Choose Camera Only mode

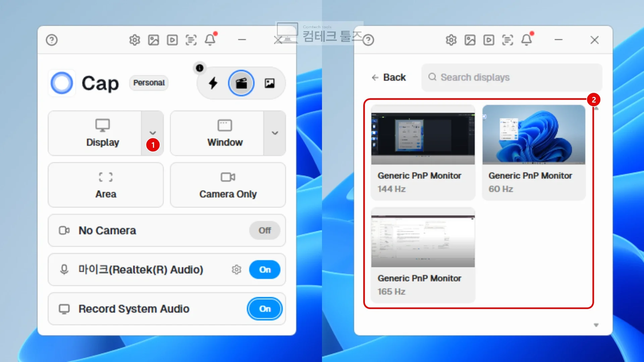[228, 185]
